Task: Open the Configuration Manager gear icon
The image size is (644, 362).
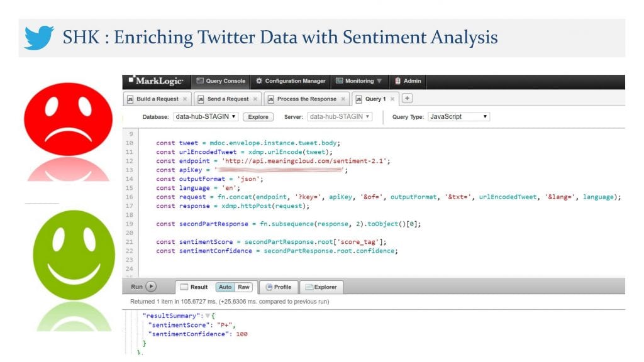Action: (259, 81)
